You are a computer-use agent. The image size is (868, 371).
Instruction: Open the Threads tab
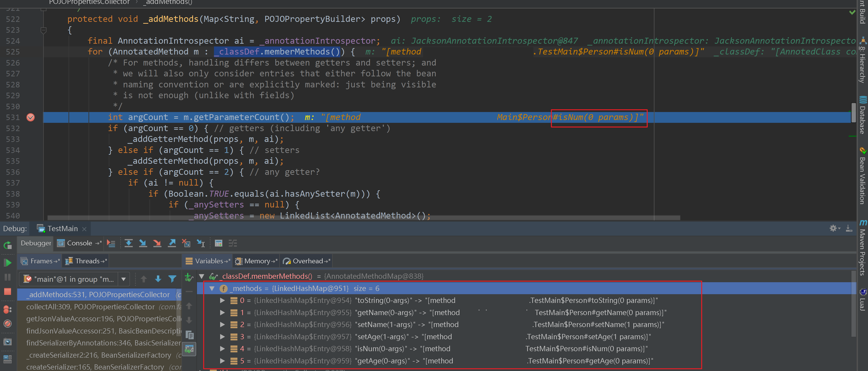86,261
